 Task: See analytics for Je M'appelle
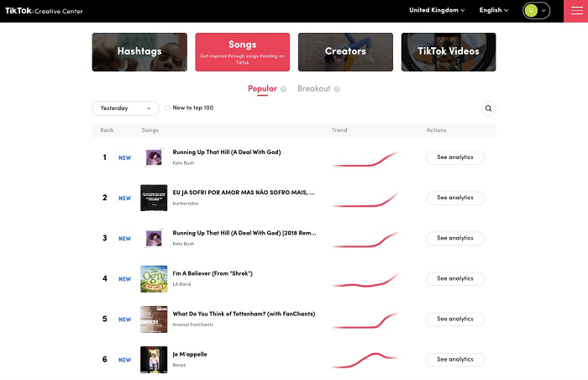point(455,360)
